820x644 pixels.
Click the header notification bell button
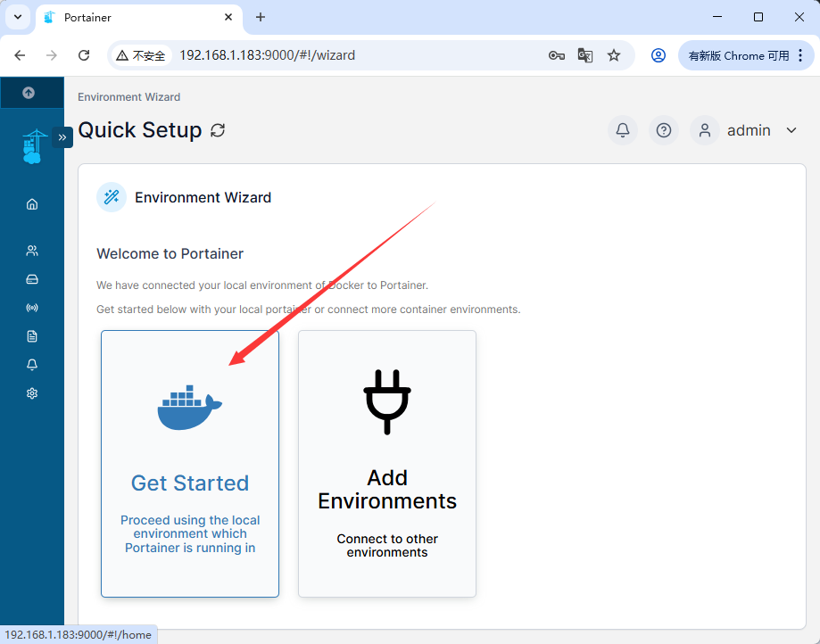click(622, 130)
